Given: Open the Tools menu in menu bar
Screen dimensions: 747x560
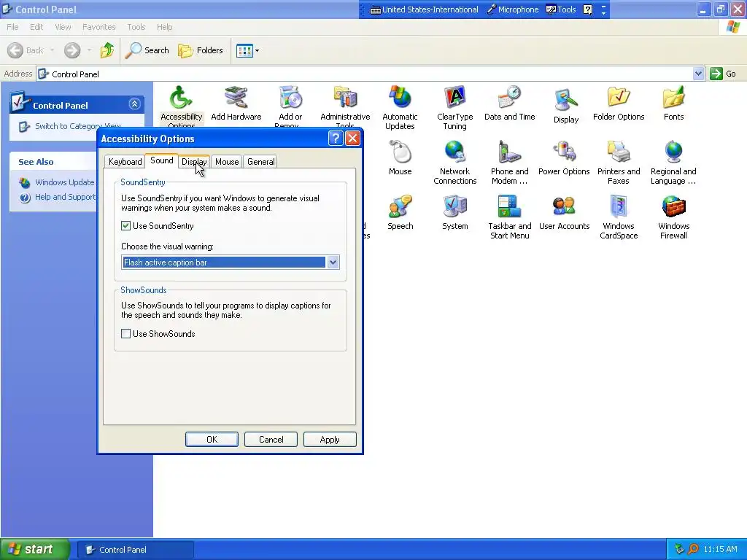Looking at the screenshot, I should 136,27.
